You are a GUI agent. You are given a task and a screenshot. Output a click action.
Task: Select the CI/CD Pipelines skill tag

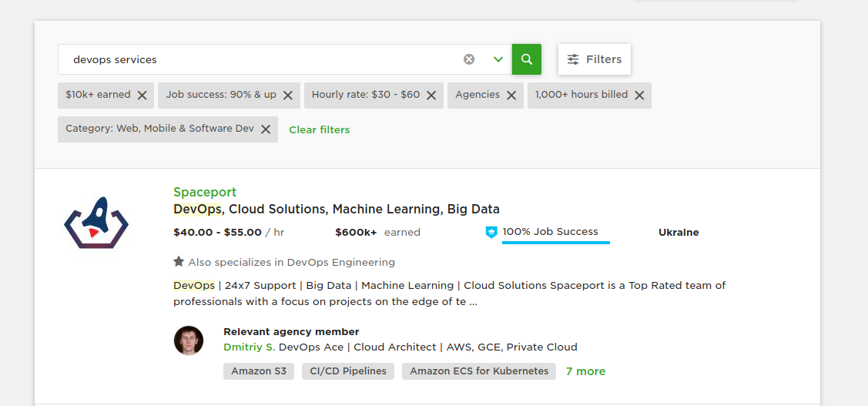[348, 371]
